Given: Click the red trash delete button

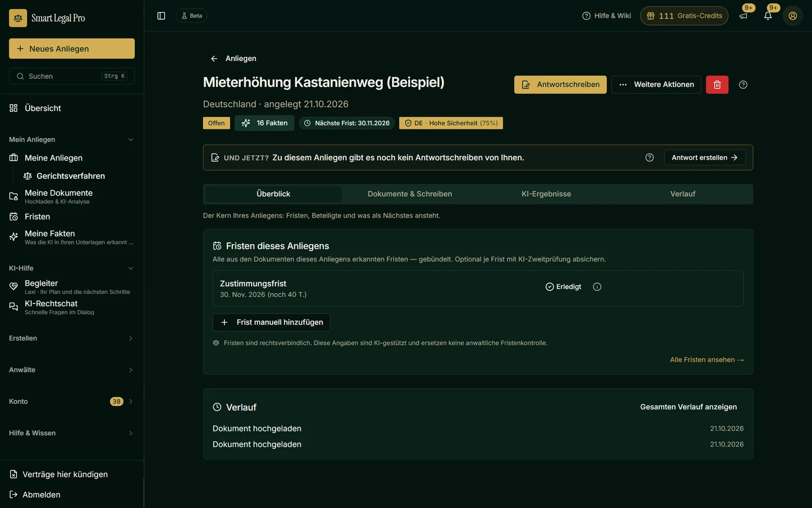Looking at the screenshot, I should (717, 85).
